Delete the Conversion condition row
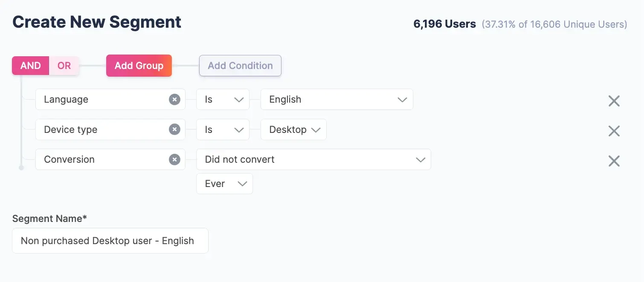 614,161
